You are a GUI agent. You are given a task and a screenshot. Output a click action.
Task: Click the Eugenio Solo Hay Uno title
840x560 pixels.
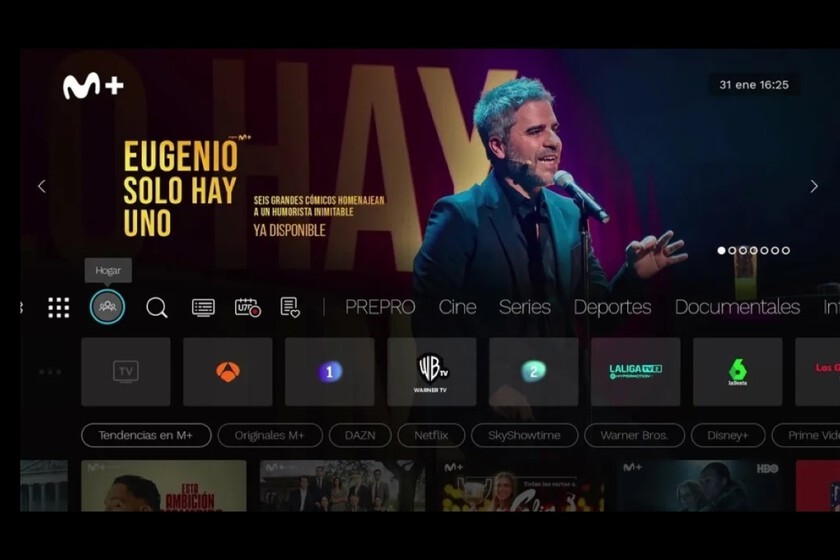(181, 189)
